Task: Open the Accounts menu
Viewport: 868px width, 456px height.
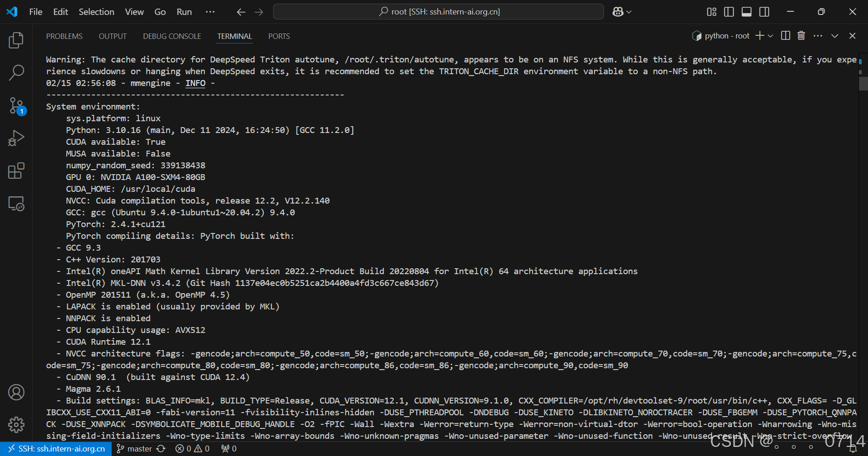Action: pos(16,392)
